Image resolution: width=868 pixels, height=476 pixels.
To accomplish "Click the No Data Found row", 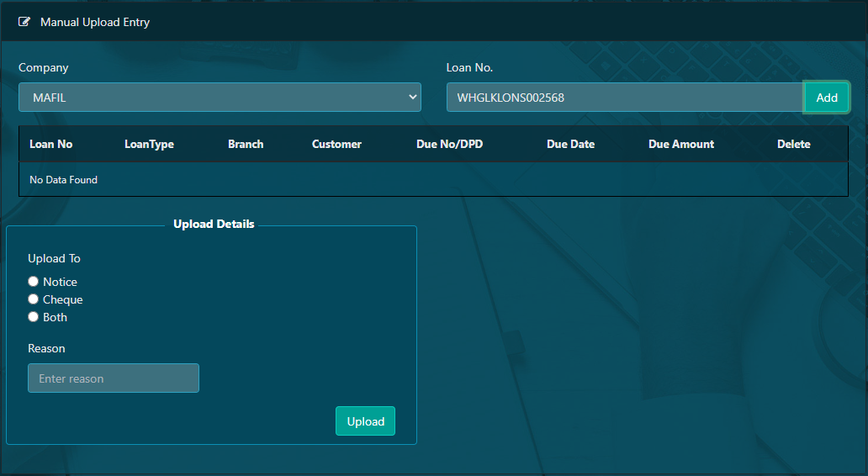I will point(433,179).
